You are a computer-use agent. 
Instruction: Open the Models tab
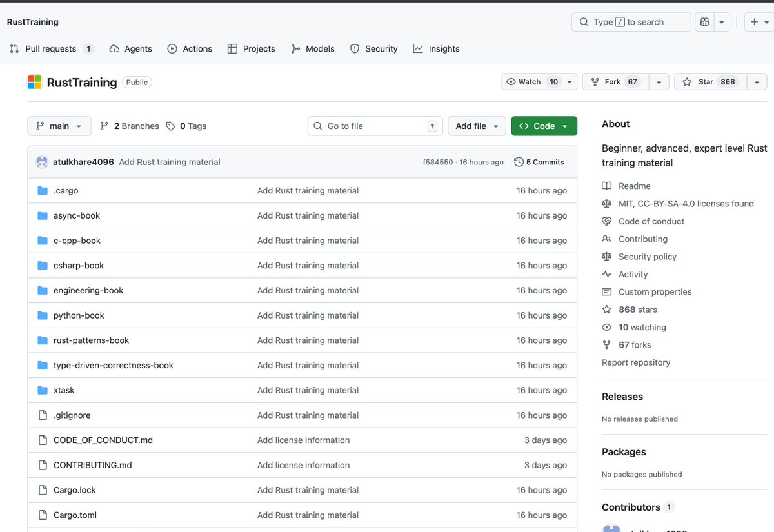tap(313, 49)
